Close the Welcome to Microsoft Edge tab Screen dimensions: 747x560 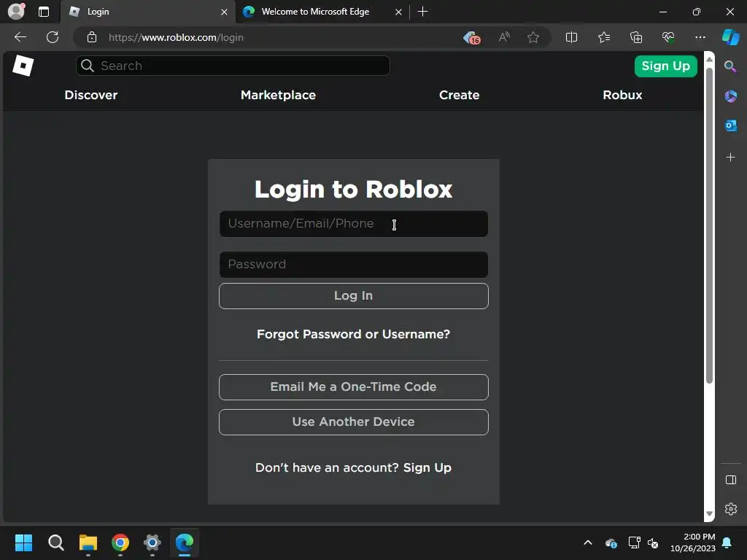tap(398, 12)
